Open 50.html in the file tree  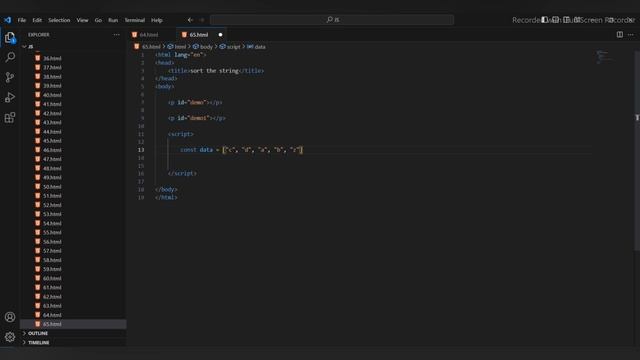tap(52, 187)
